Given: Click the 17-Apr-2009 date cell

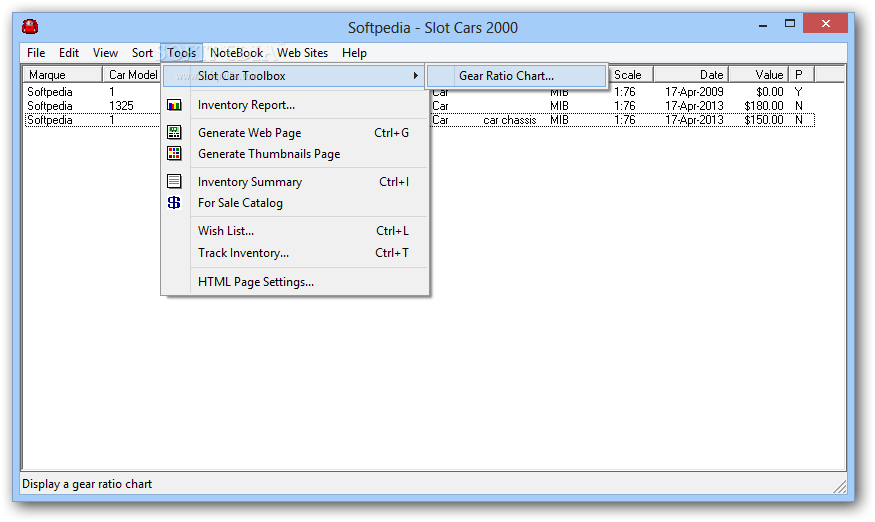Looking at the screenshot, I should click(x=694, y=92).
